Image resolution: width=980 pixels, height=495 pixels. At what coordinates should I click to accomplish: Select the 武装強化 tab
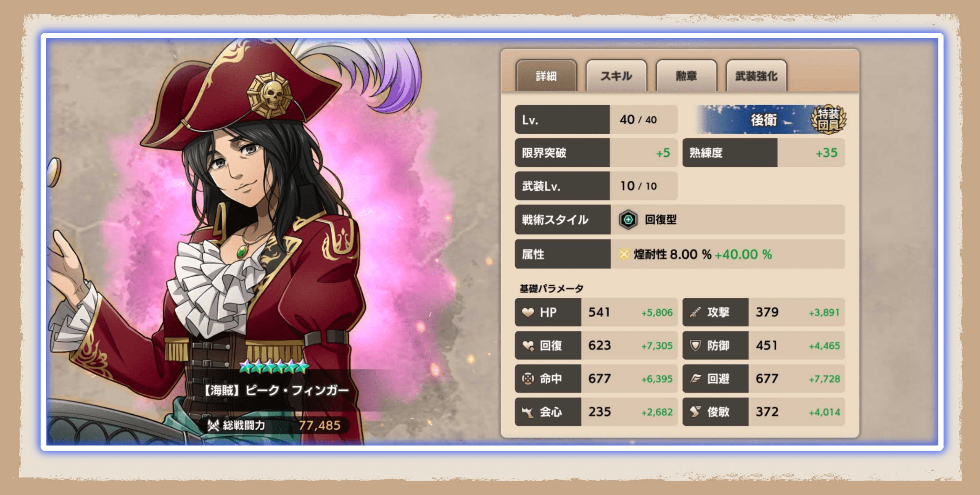756,76
